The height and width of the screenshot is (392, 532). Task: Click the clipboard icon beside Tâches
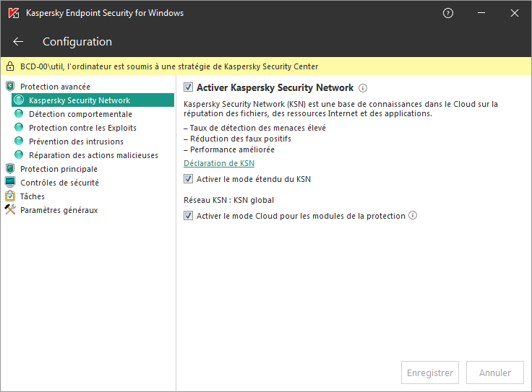[10, 196]
